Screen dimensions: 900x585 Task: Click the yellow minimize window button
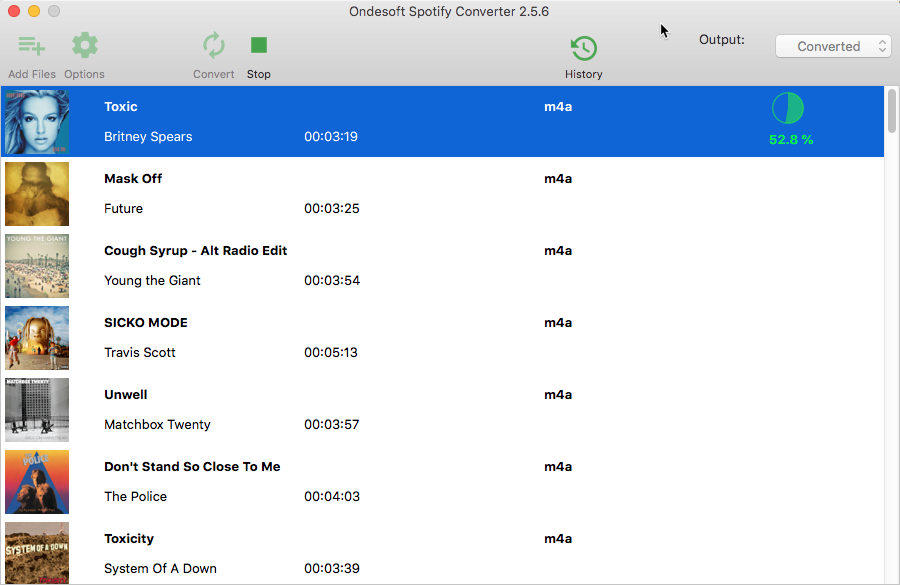(34, 11)
